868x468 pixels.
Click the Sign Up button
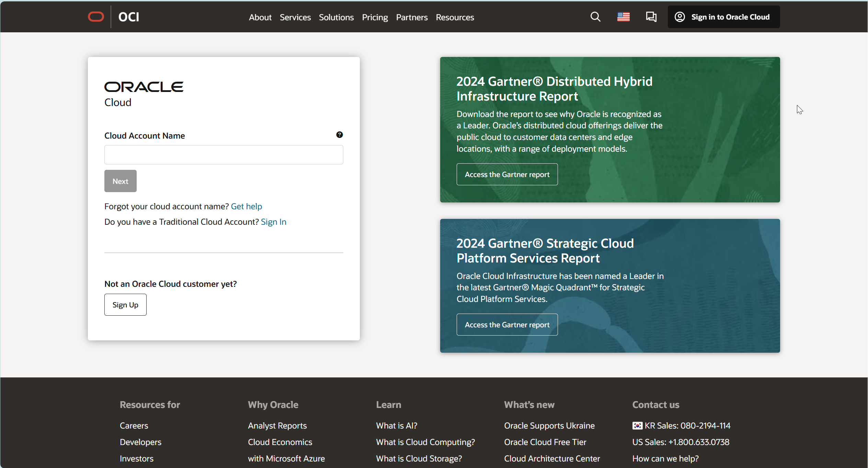tap(125, 305)
